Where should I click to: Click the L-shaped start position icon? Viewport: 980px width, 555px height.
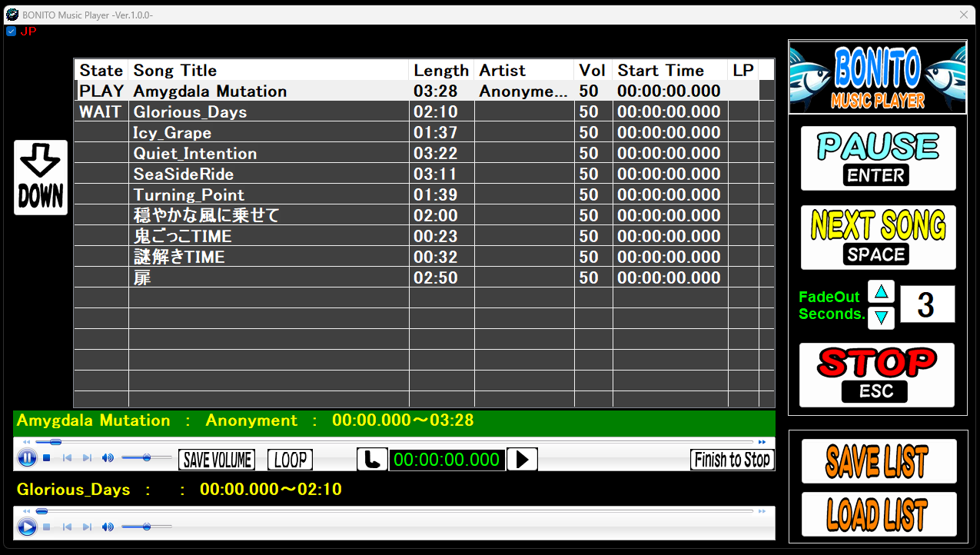click(x=372, y=460)
